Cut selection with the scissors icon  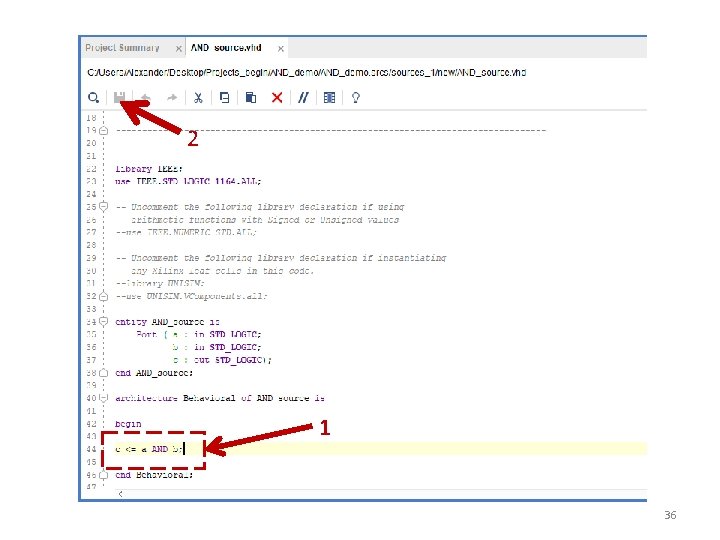198,97
